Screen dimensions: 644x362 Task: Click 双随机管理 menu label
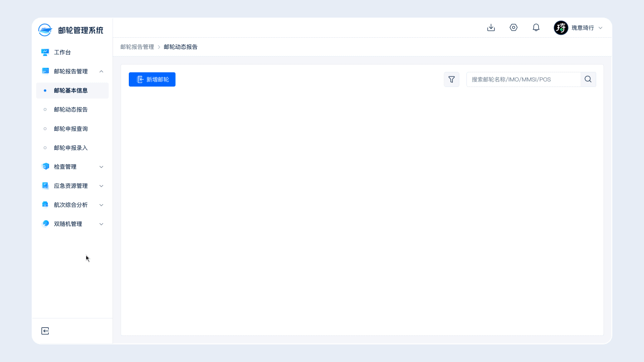click(68, 224)
